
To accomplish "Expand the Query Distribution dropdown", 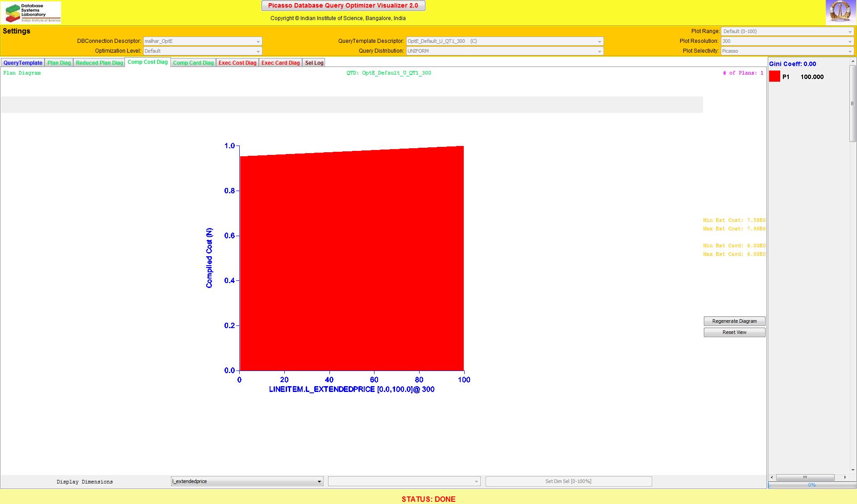I will click(x=504, y=51).
